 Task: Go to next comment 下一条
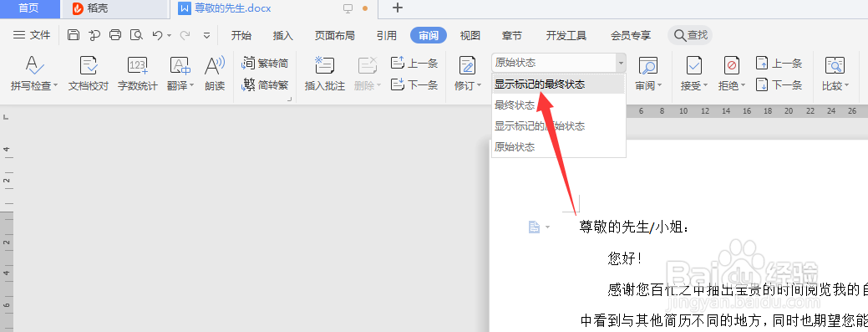click(414, 84)
